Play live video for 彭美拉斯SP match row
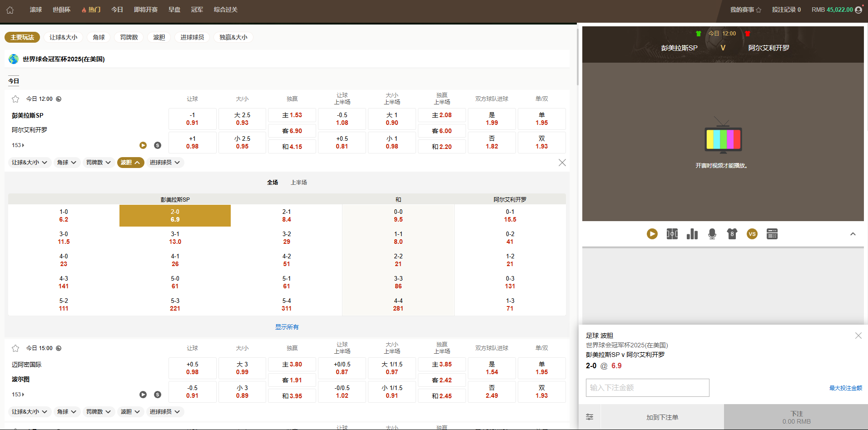Viewport: 868px width, 430px height. [143, 145]
